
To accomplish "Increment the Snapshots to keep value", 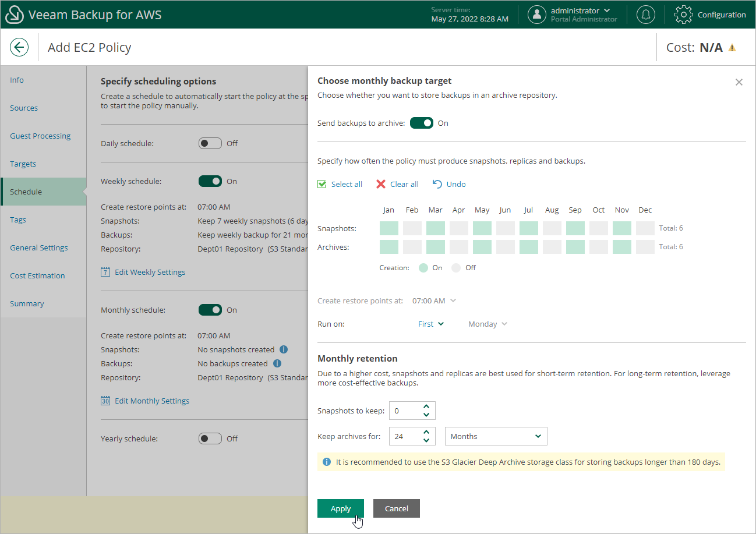I will 428,407.
